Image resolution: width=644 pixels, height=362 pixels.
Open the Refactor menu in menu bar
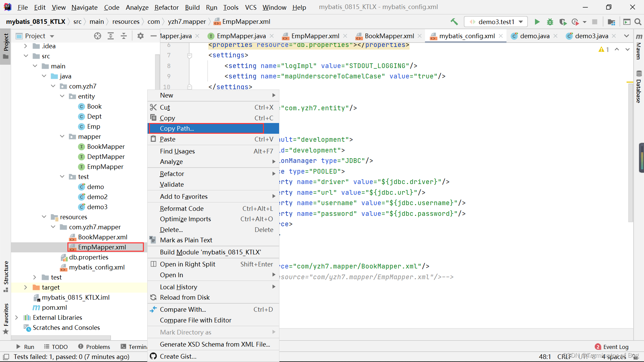pyautogui.click(x=166, y=7)
